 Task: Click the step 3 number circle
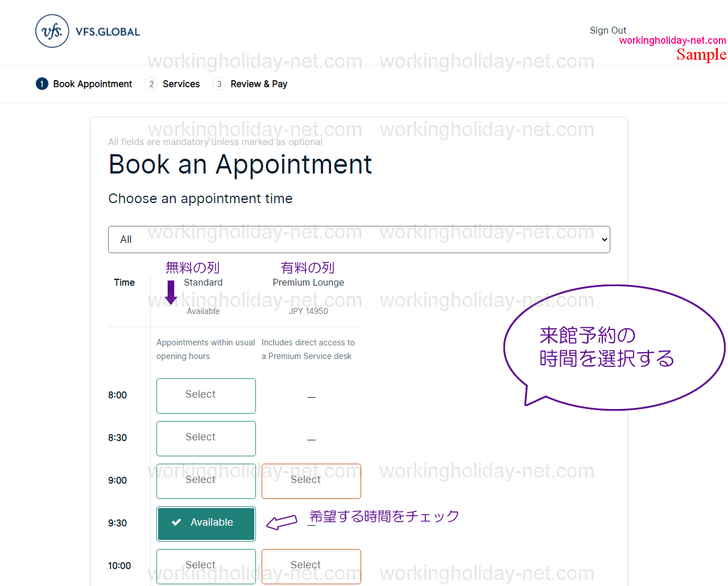click(x=219, y=84)
